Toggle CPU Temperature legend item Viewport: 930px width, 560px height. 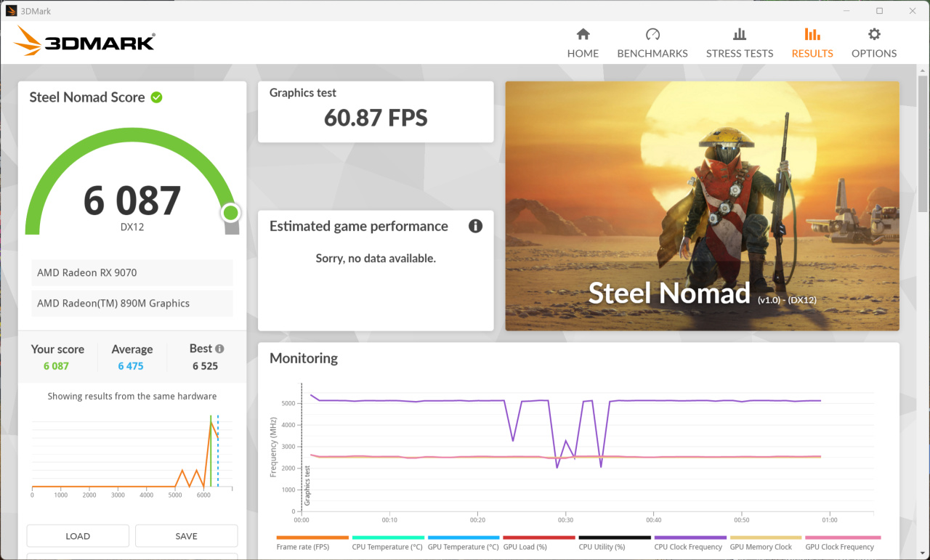(387, 543)
